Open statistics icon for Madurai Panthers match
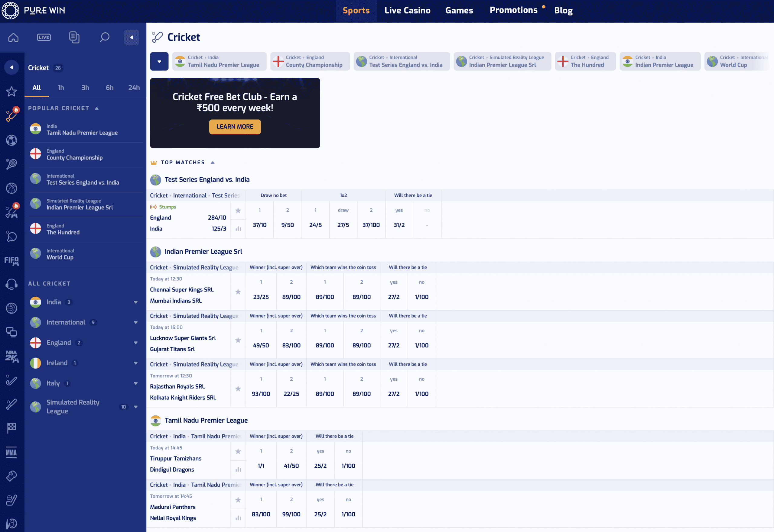 tap(238, 518)
